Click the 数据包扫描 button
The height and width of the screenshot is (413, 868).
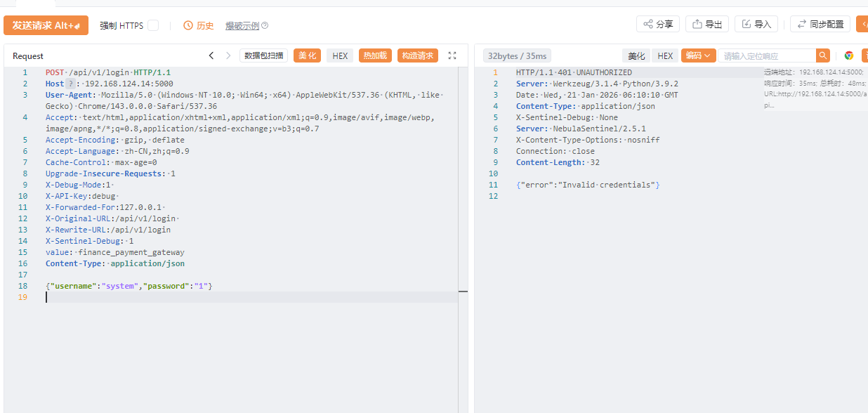[x=264, y=55]
